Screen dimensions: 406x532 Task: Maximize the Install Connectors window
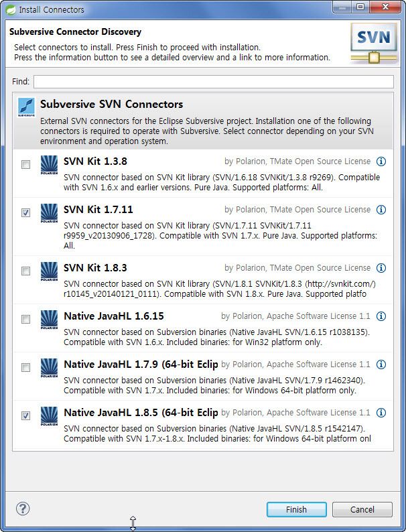click(x=361, y=7)
